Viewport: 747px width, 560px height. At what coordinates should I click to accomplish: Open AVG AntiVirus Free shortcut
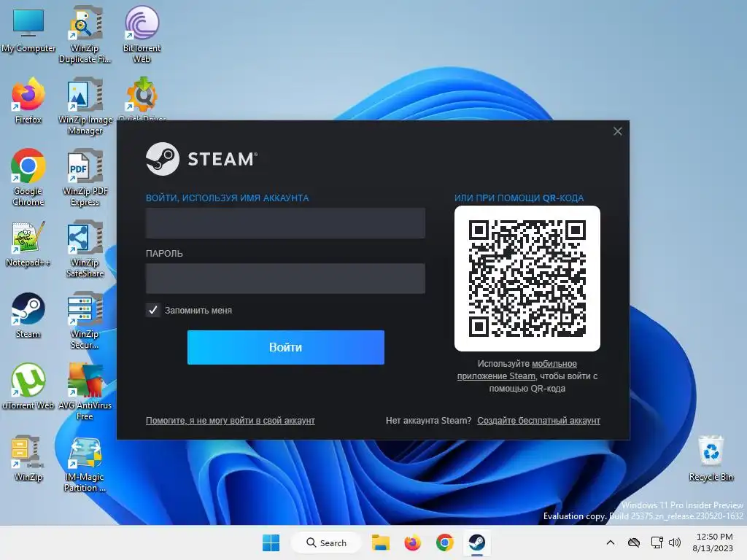pyautogui.click(x=85, y=392)
